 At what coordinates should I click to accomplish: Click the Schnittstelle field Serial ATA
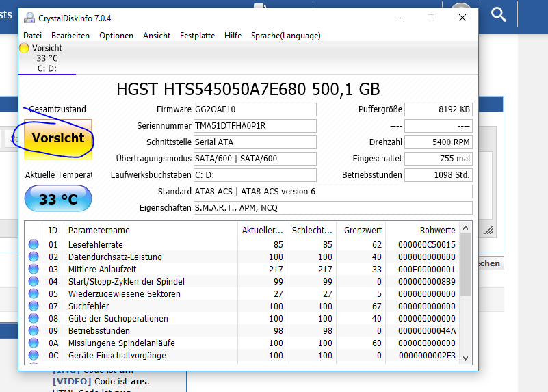pos(255,142)
